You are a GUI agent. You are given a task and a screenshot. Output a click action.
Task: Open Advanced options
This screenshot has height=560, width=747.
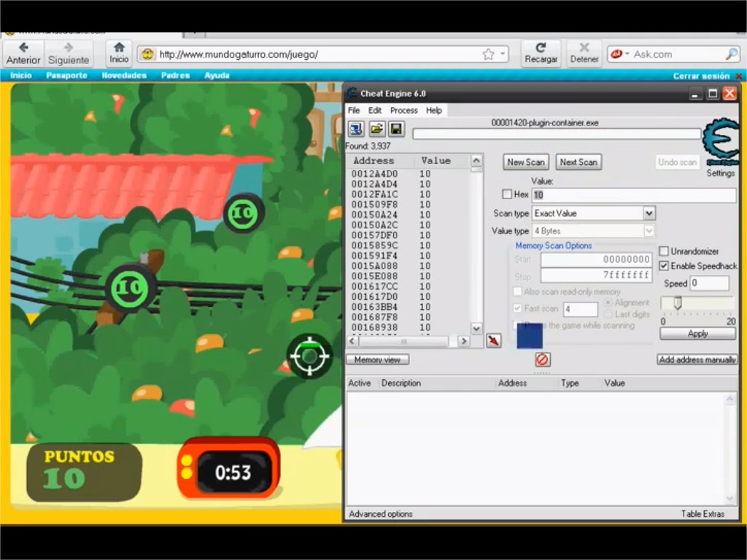coord(380,514)
